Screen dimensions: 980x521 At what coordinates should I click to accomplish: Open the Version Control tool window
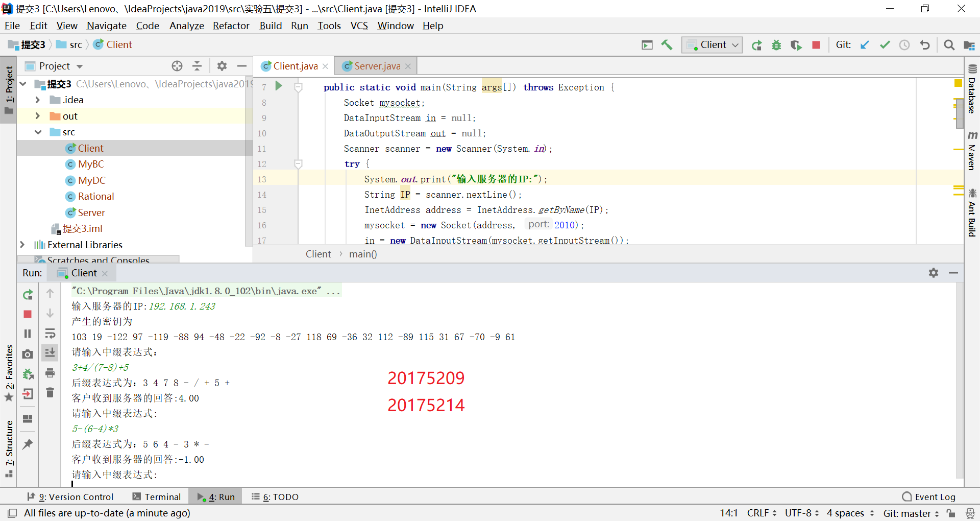70,497
